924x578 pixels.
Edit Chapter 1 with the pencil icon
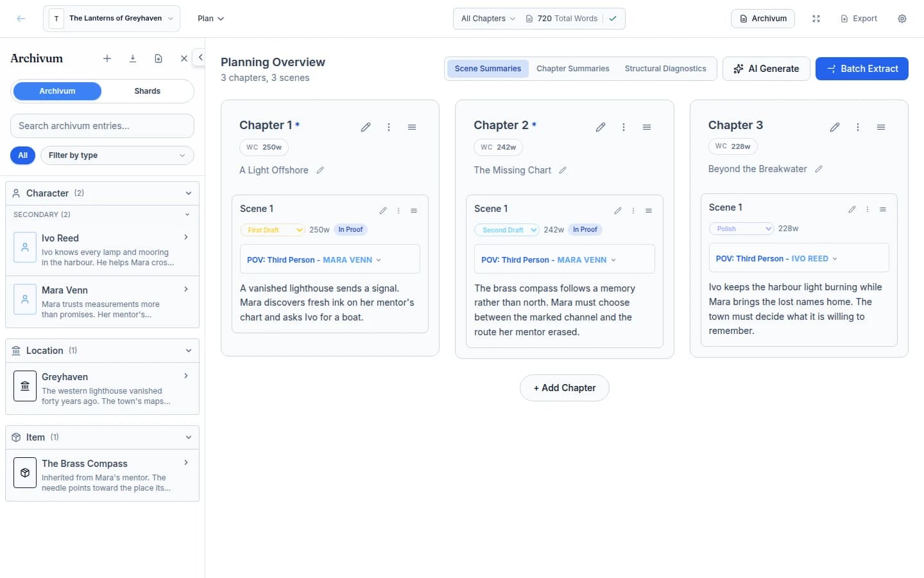coord(366,127)
